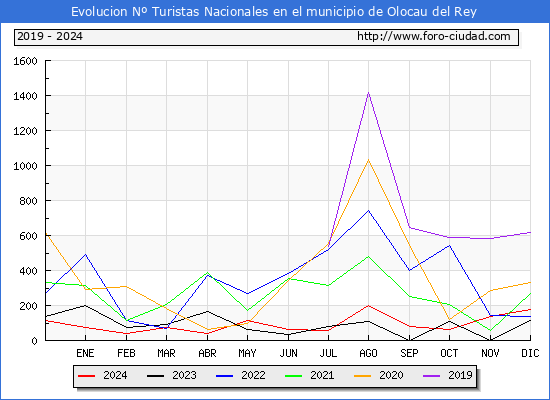The image size is (550, 400).
Task: Click the purple 2019 legend swatch
Action: click(431, 376)
